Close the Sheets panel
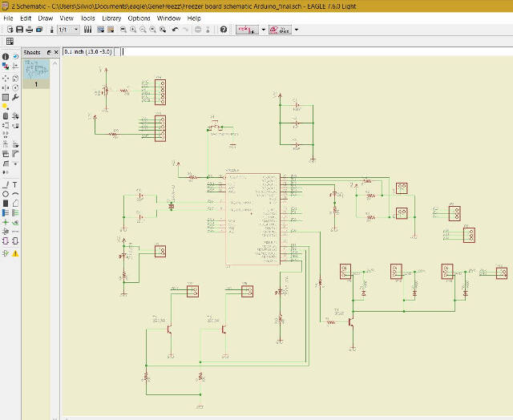This screenshot has width=513, height=420. coord(56,52)
